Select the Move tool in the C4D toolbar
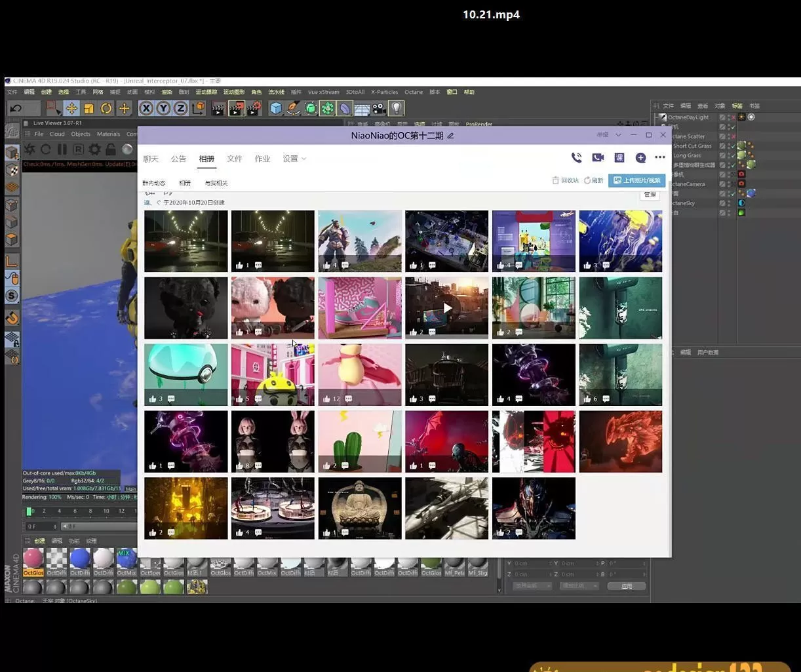Screen dimensions: 801x672 coord(71,108)
